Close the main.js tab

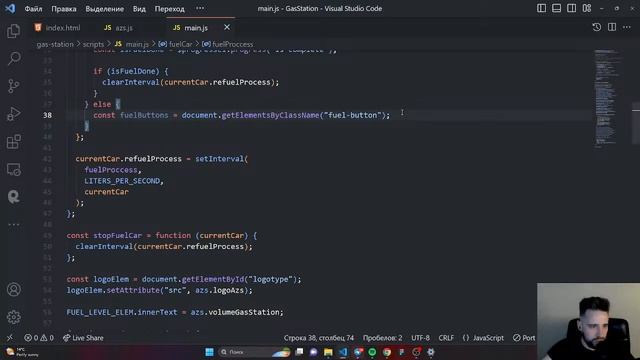[x=227, y=27]
